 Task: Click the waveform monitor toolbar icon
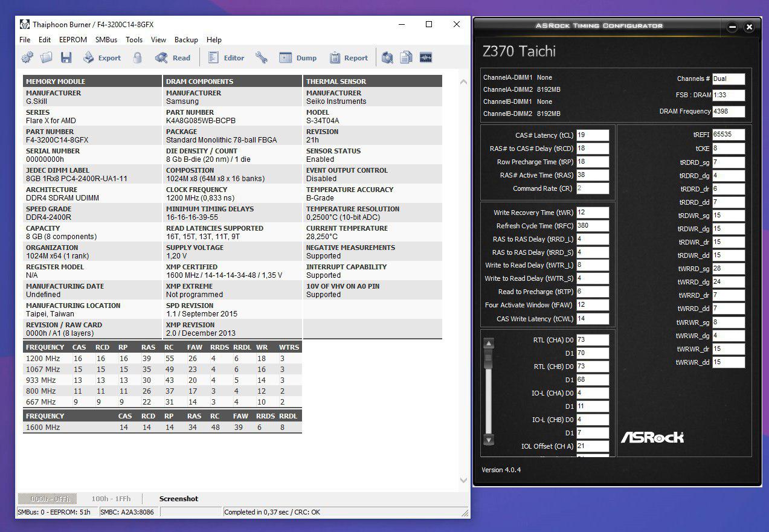426,58
